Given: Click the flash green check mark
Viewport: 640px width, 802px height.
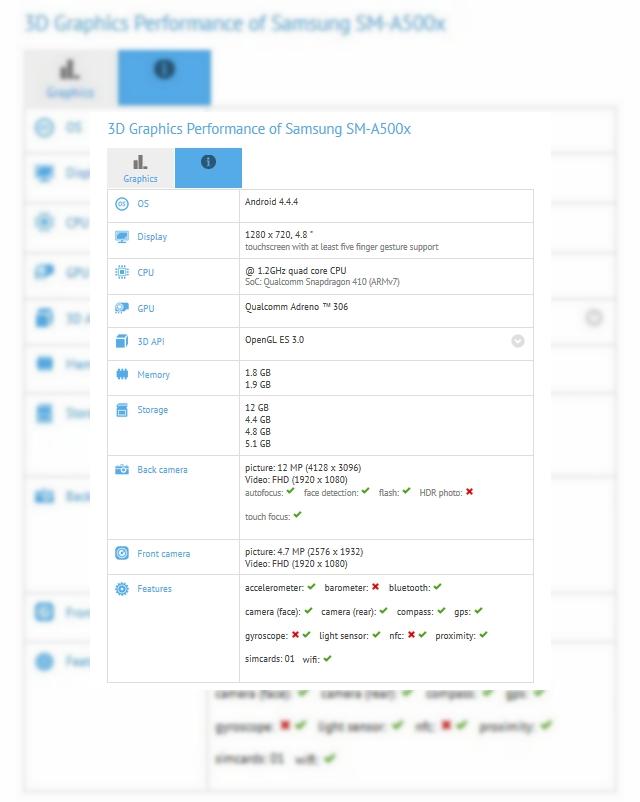Looking at the screenshot, I should (x=406, y=492).
